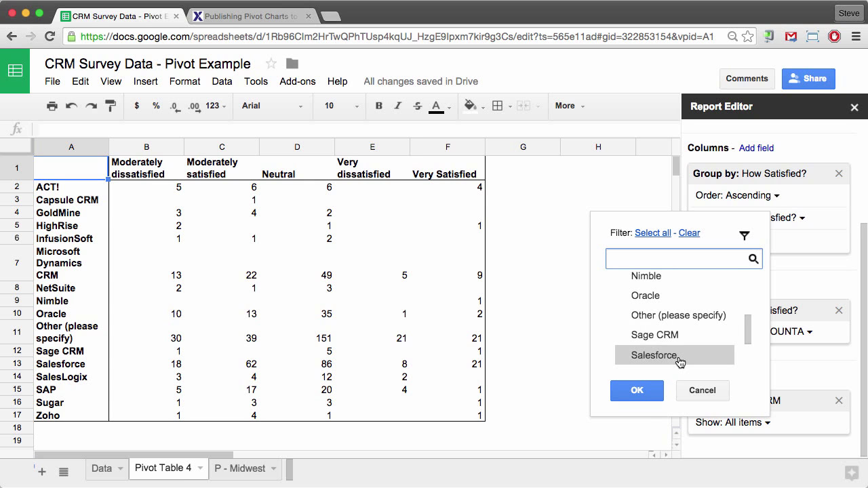Remove the COUNTA values field
This screenshot has height=488, width=868.
click(839, 310)
